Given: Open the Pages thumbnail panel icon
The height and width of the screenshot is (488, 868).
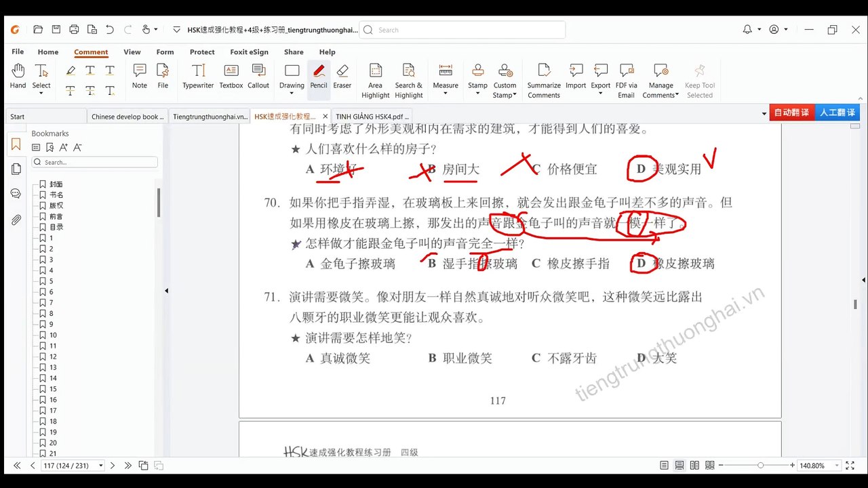Looking at the screenshot, I should tap(16, 169).
